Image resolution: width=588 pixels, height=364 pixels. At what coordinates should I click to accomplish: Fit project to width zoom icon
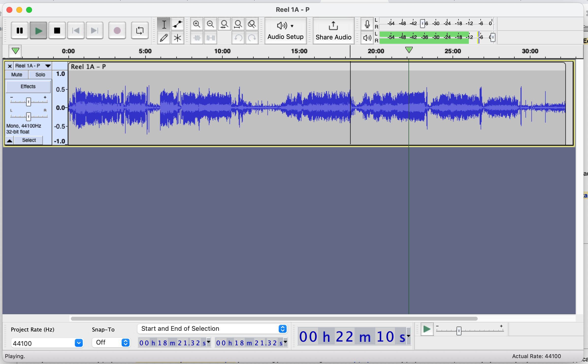pyautogui.click(x=238, y=24)
